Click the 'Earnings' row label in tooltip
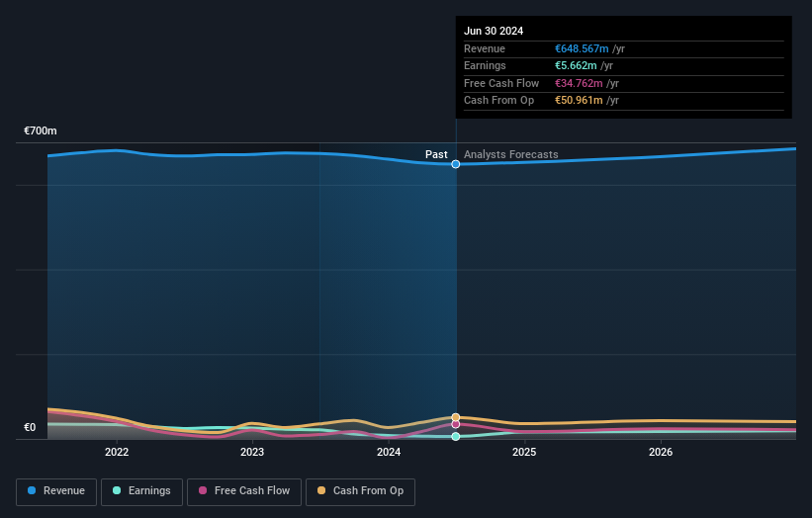The width and height of the screenshot is (812, 518). [485, 65]
